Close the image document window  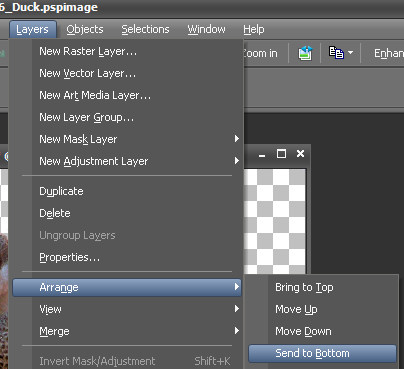point(300,154)
